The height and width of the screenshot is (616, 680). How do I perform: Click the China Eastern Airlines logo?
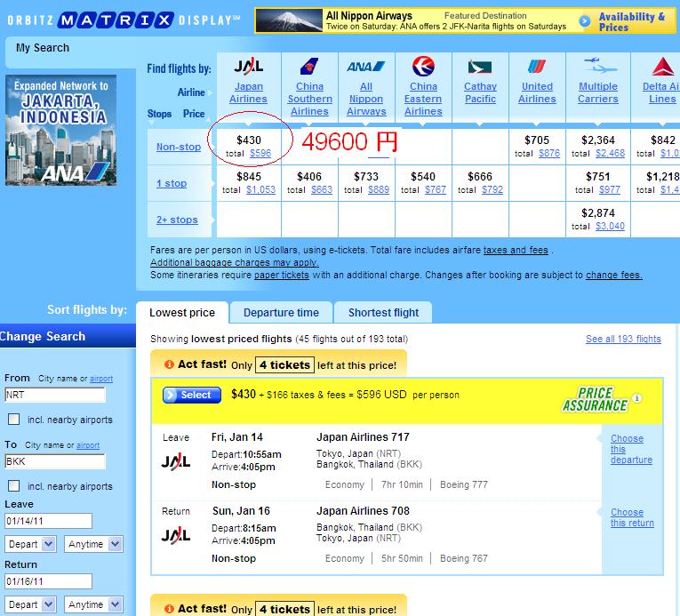click(423, 67)
